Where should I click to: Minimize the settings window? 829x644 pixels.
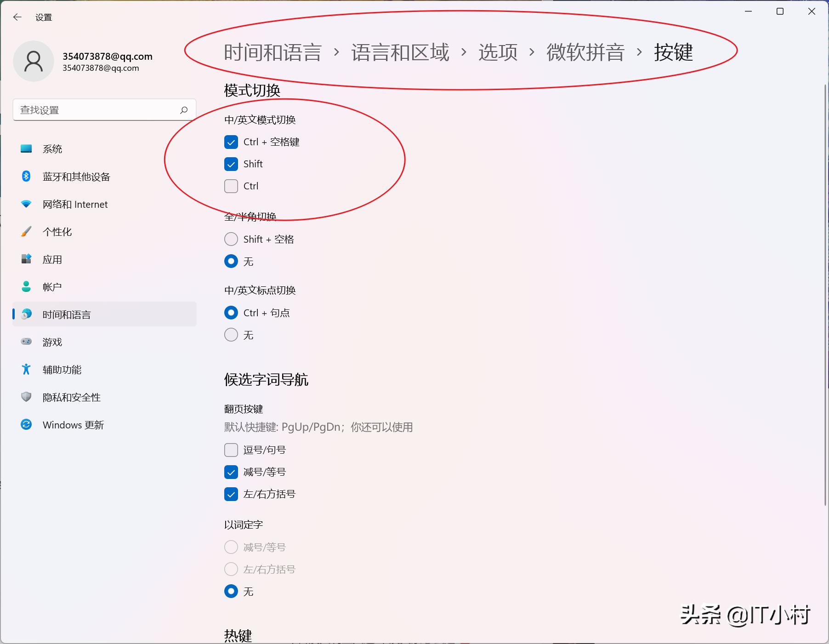click(x=749, y=11)
